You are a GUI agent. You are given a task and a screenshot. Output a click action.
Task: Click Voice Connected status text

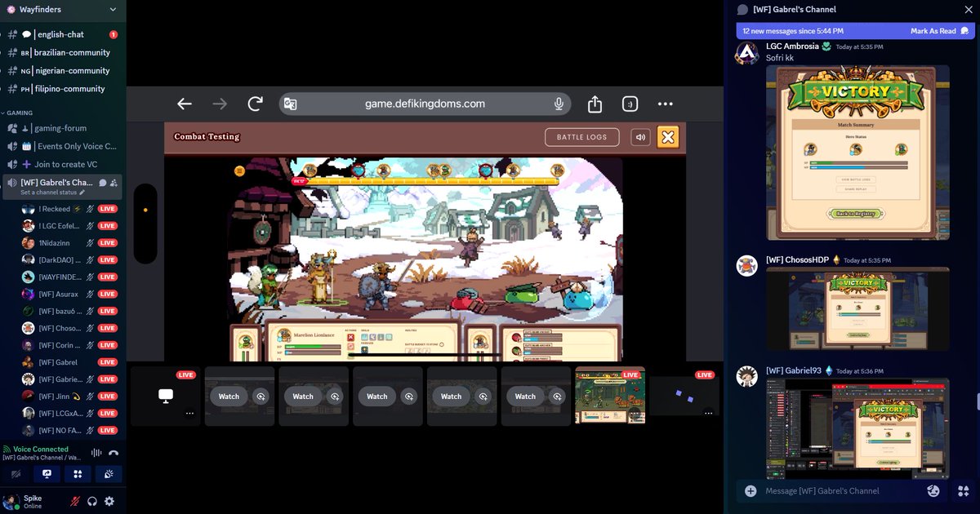[41, 449]
